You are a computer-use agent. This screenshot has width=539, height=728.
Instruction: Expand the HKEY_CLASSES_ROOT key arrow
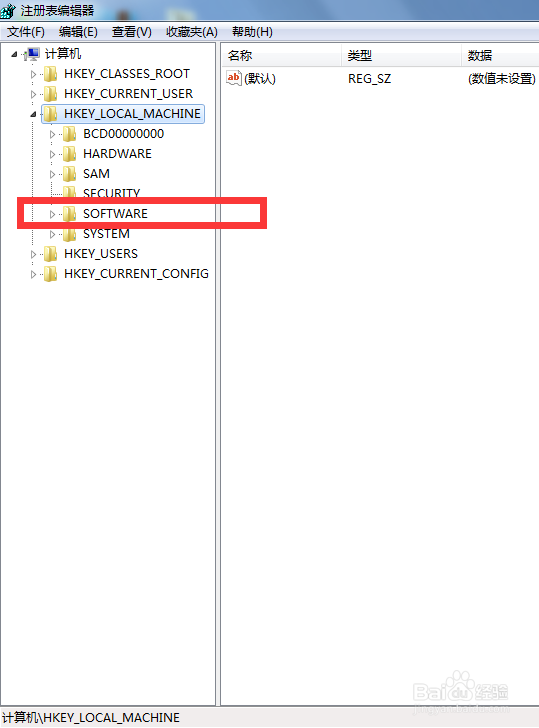coord(33,74)
